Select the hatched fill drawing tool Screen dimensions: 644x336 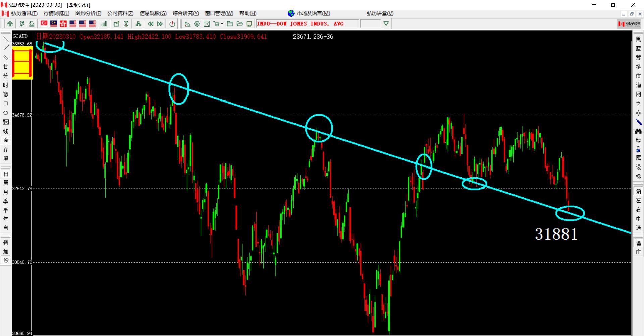coord(6,122)
